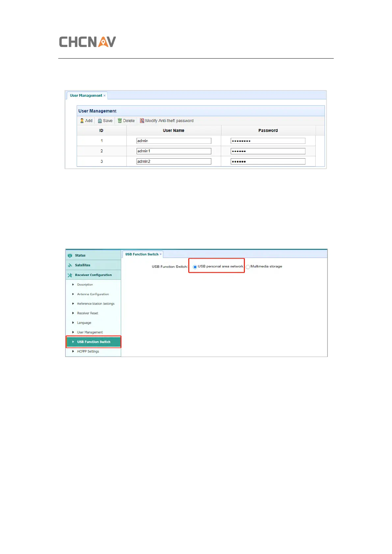Open Language in sidebar
Image resolution: width=392 pixels, height=554 pixels.
(x=84, y=323)
